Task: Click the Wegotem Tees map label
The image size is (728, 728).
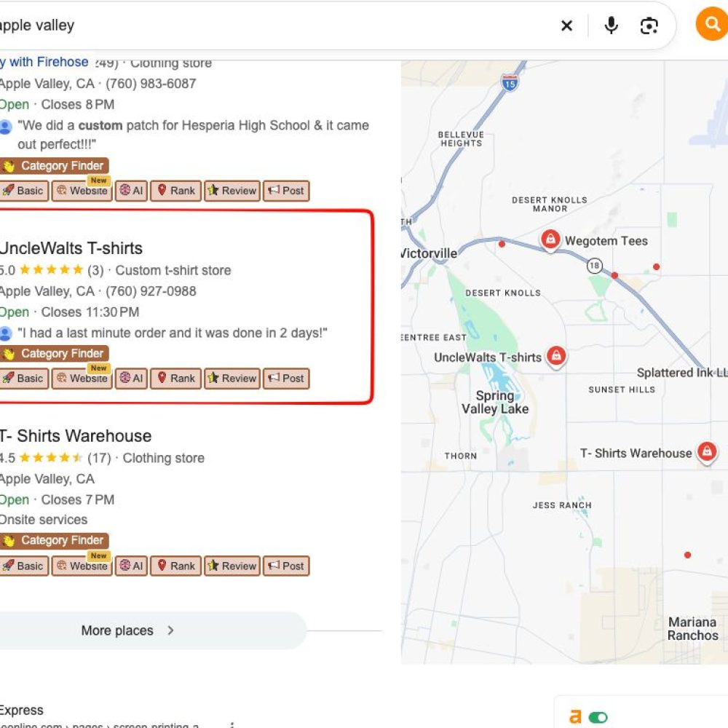Action: click(x=606, y=240)
